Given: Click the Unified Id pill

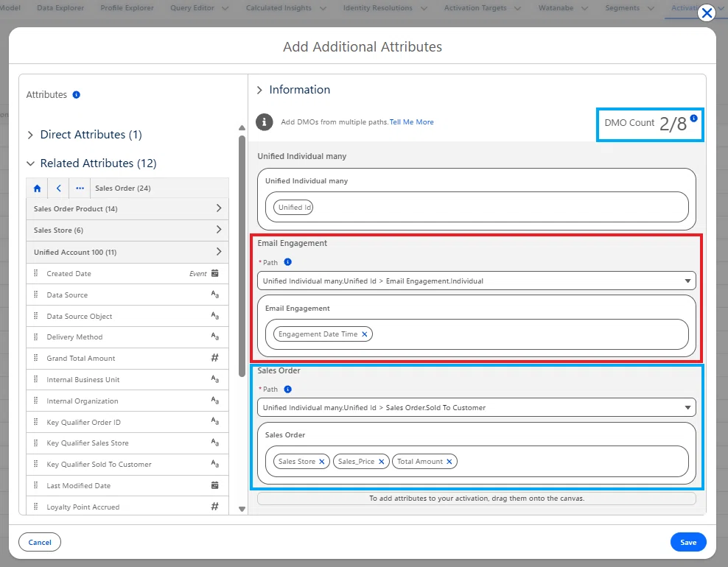Looking at the screenshot, I should pos(293,208).
